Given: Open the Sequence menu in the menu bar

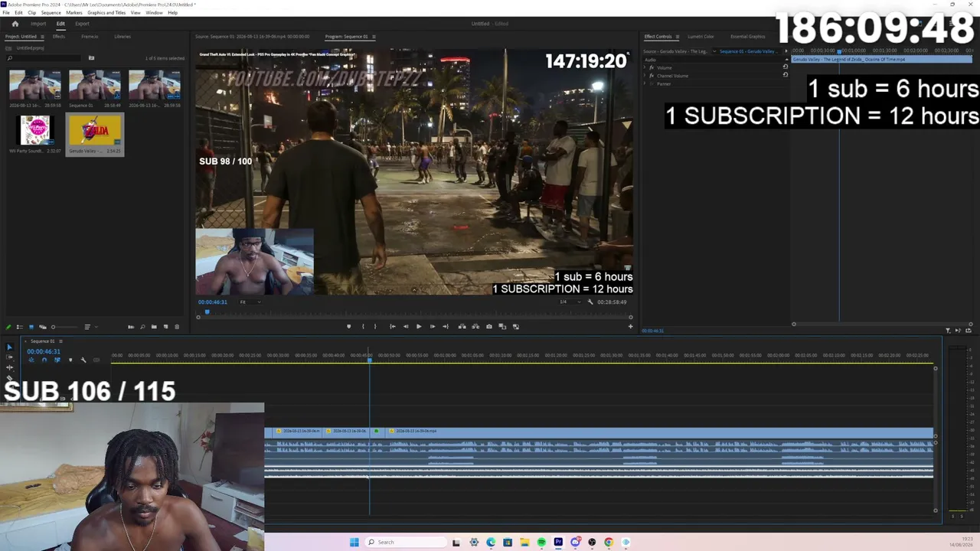Looking at the screenshot, I should [x=51, y=13].
